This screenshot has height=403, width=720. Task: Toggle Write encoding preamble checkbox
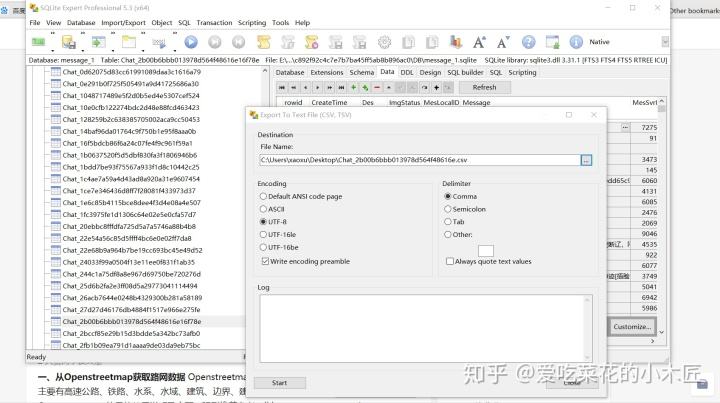(x=306, y=261)
